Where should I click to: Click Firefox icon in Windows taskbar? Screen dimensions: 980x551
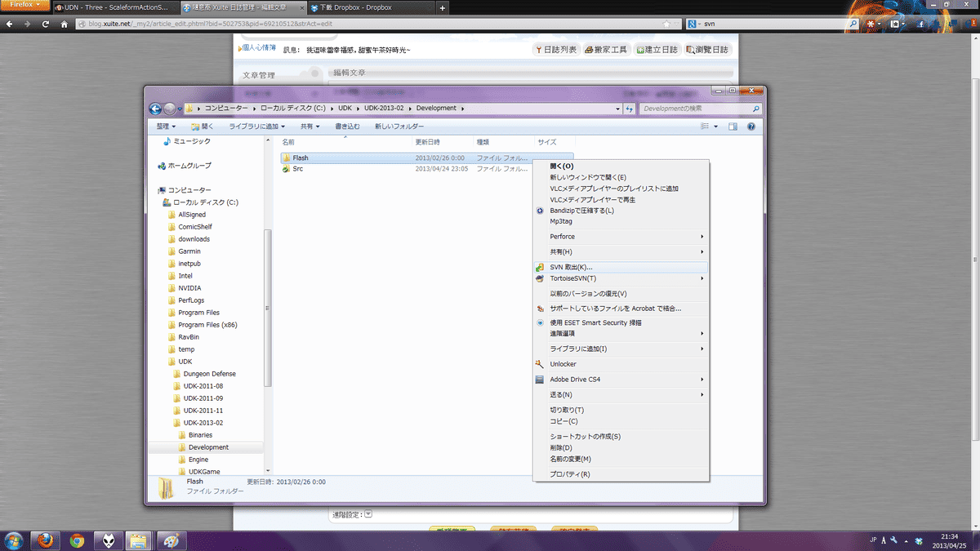(45, 540)
